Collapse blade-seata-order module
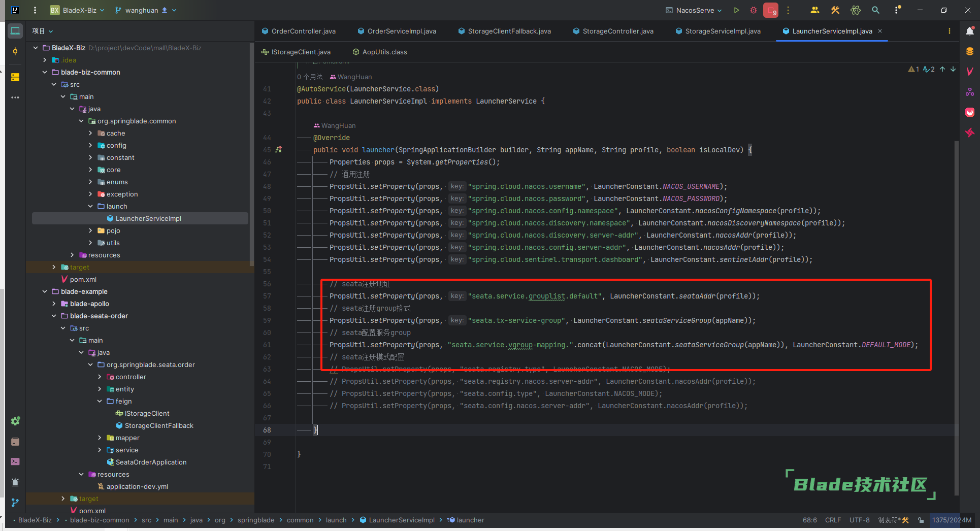The height and width of the screenshot is (531, 980). pyautogui.click(x=54, y=316)
